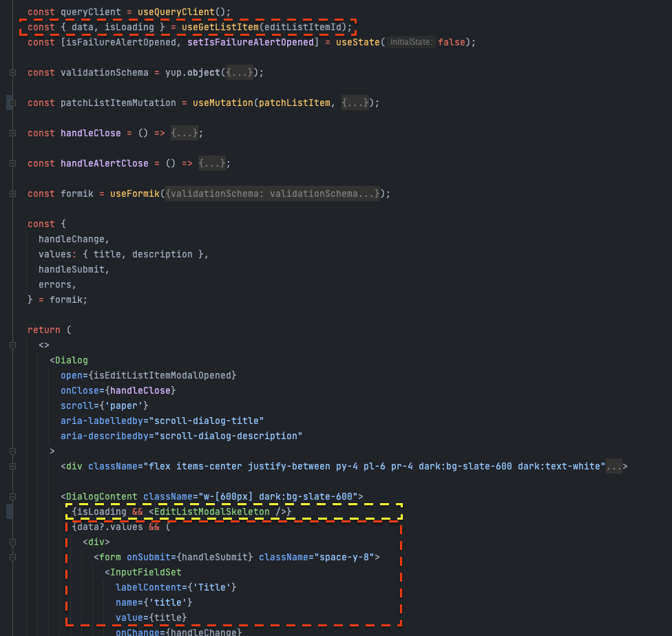Screen dimensions: 672x636
Task: Click the gutter fold icon for handleAlertClose
Action: (x=12, y=163)
